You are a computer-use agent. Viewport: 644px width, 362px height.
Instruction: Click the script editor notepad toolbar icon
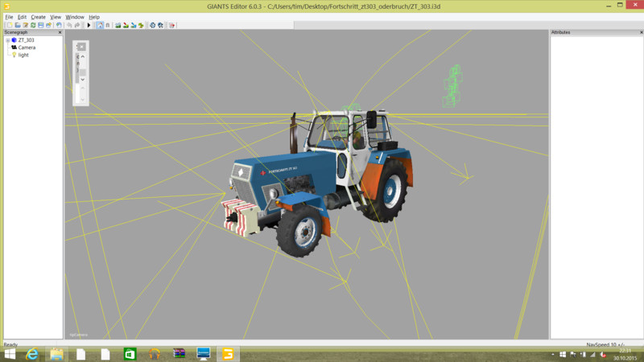pos(26,26)
